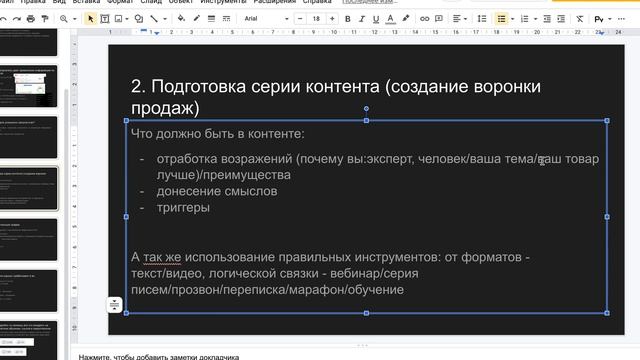This screenshot has height=360, width=640.
Task: Open the shape insertion tool
Action: tap(139, 19)
